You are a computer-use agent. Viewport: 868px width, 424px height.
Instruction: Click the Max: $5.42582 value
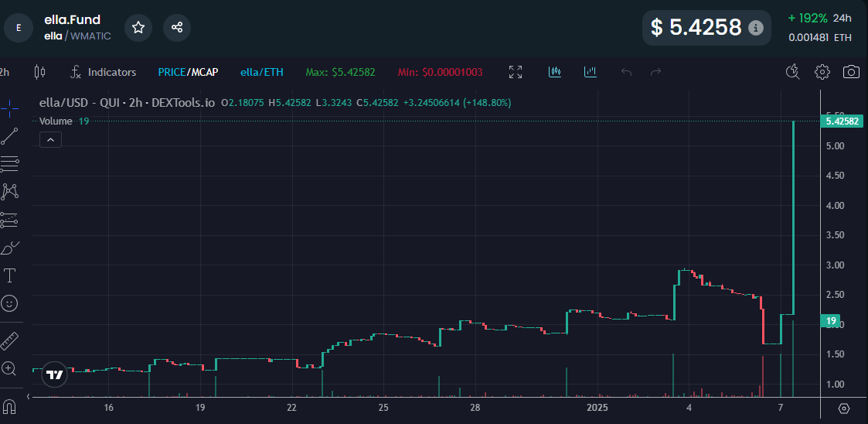pyautogui.click(x=340, y=72)
